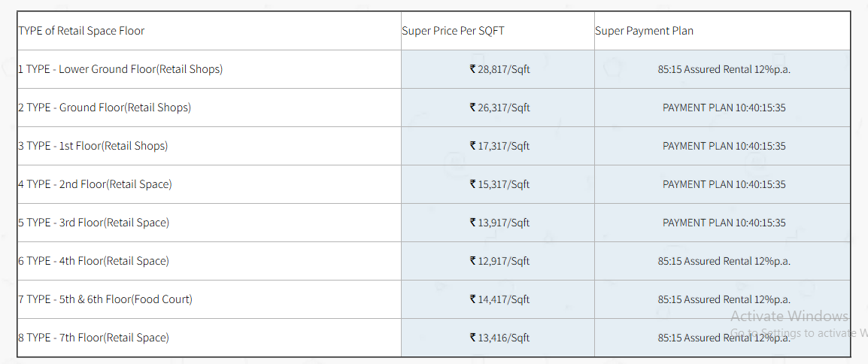Click payment plan cell for Lower Ground Floor

[x=722, y=69]
